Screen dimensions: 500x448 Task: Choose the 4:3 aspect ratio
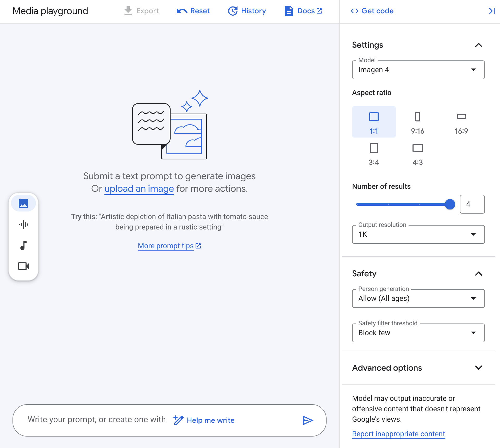[x=417, y=153]
